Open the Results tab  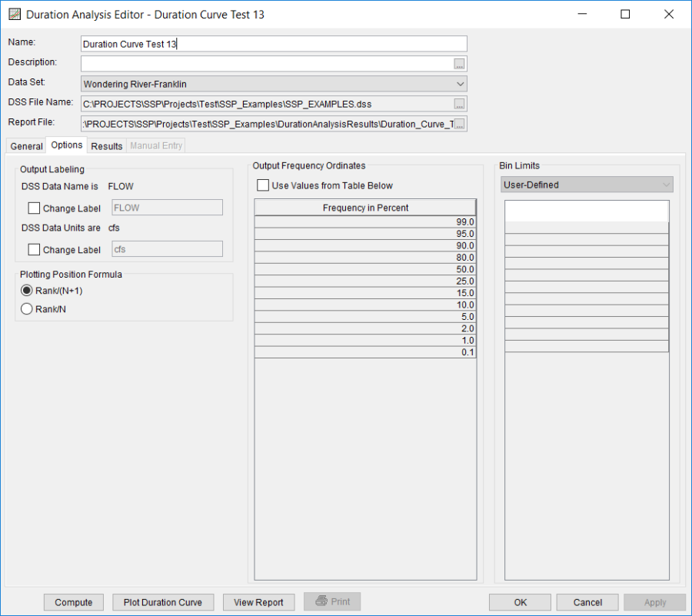pos(107,146)
